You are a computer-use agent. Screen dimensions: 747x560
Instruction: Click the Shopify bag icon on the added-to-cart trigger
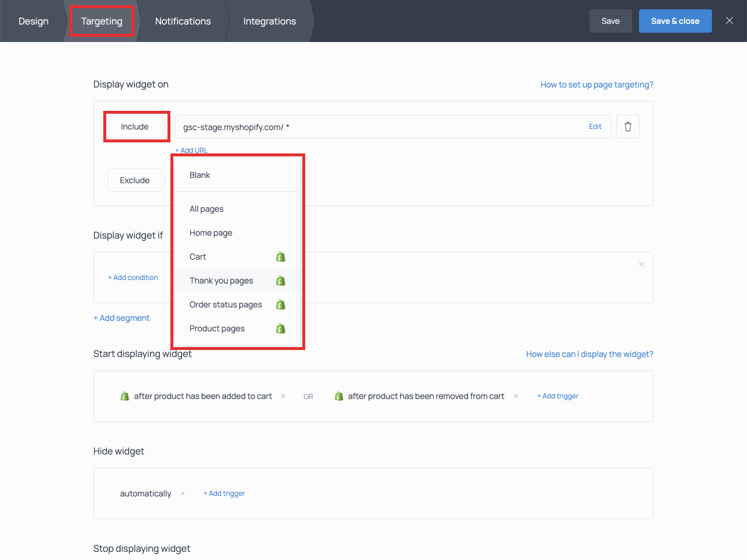click(x=124, y=395)
